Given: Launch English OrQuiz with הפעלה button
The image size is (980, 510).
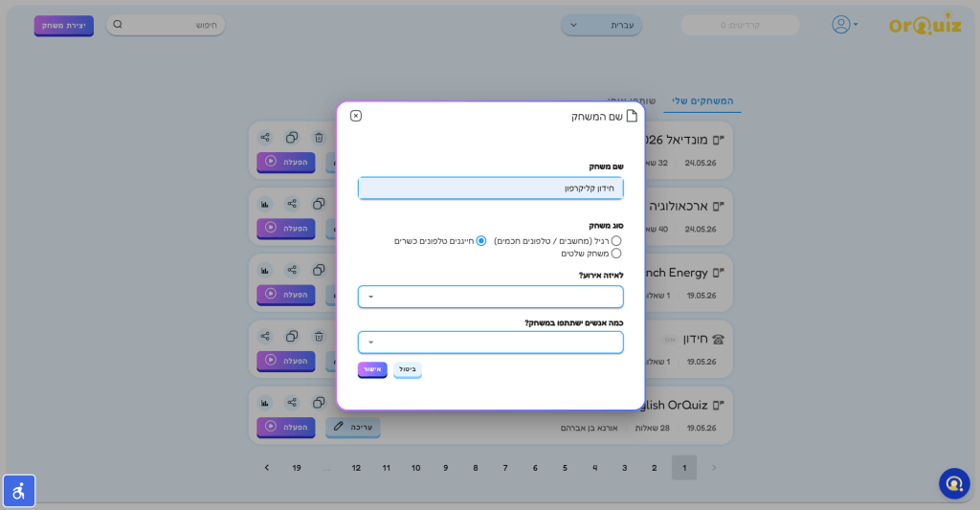Looking at the screenshot, I should click(x=285, y=427).
